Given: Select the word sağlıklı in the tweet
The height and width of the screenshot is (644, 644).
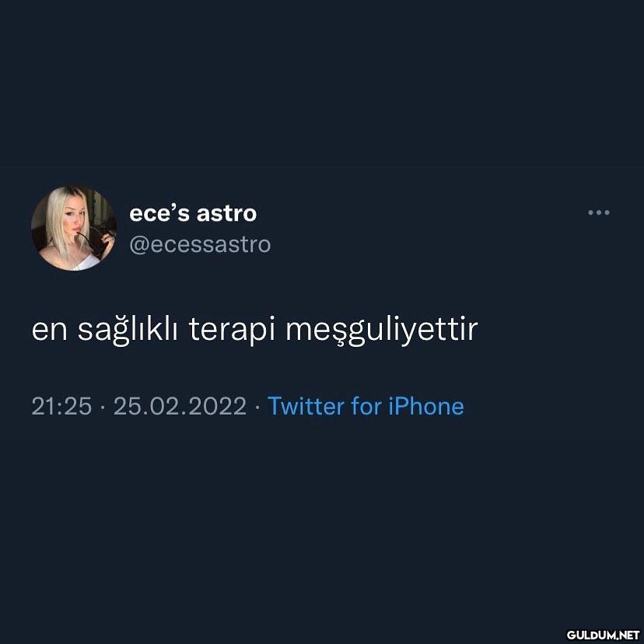Looking at the screenshot, I should coord(128,330).
